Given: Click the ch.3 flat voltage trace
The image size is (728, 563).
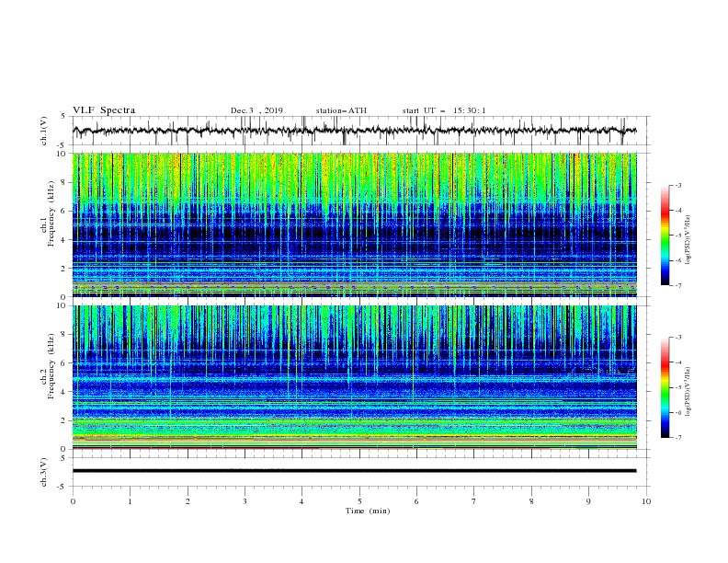Looking at the screenshot, I should coord(354,471).
